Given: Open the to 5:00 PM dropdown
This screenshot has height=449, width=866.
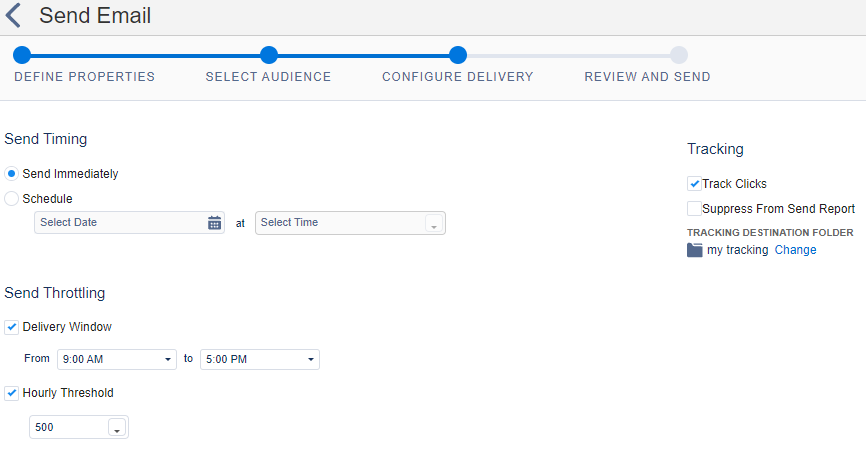Looking at the screenshot, I should [260, 359].
